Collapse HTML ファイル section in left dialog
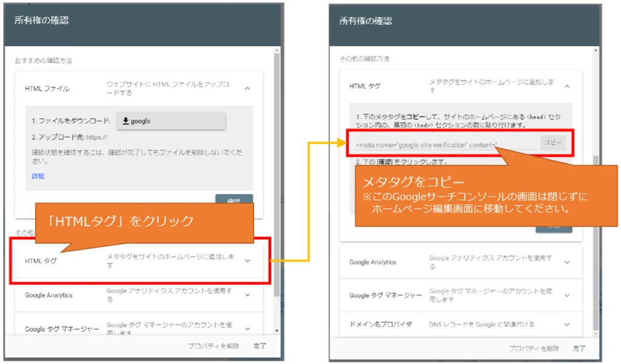The width and height of the screenshot is (621, 364). (247, 88)
